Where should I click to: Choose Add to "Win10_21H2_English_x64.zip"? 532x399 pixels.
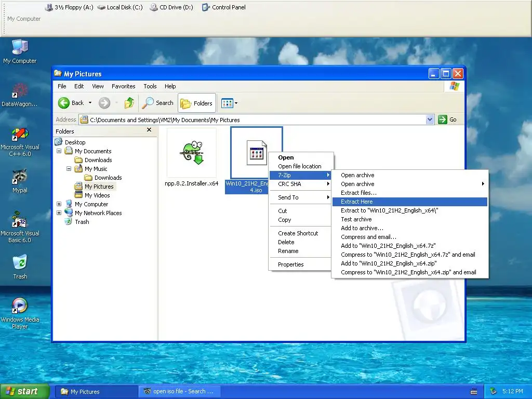pyautogui.click(x=410, y=263)
